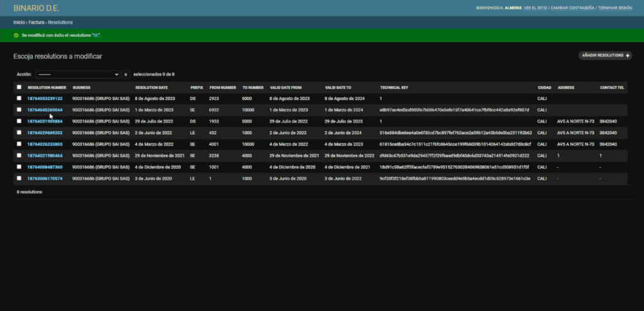Click AÑADIR RESOLUTIONS button

[x=605, y=55]
